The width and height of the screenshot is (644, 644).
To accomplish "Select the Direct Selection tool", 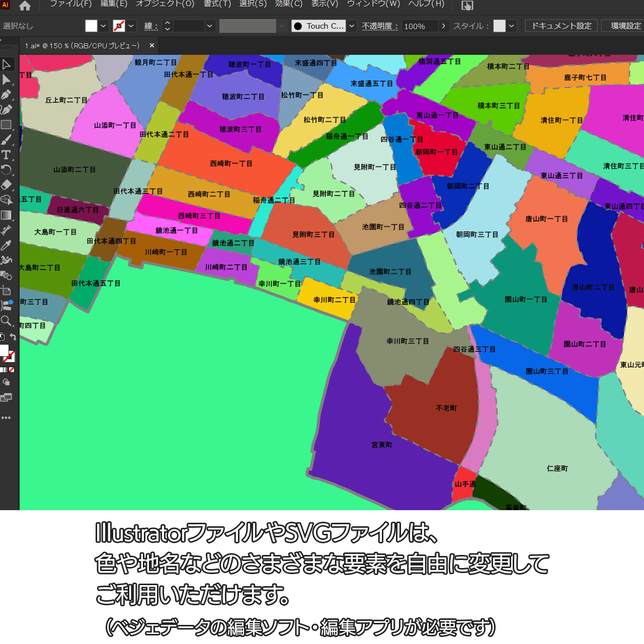I will click(7, 79).
